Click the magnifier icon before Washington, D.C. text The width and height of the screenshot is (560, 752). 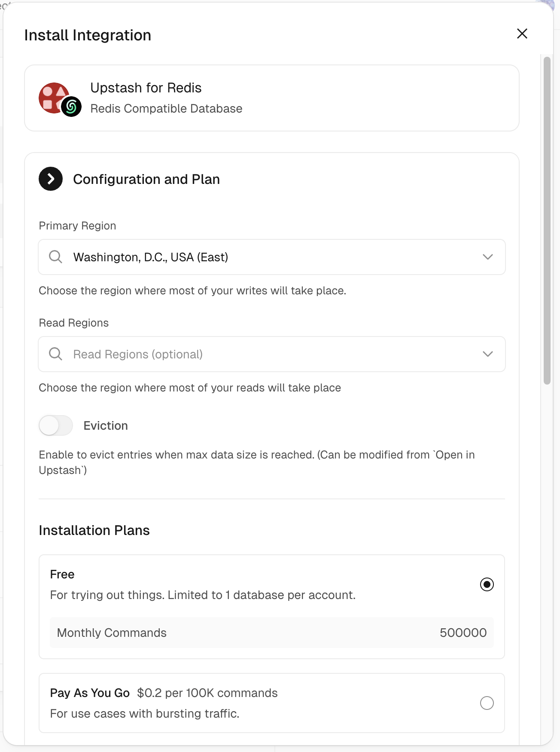(55, 257)
